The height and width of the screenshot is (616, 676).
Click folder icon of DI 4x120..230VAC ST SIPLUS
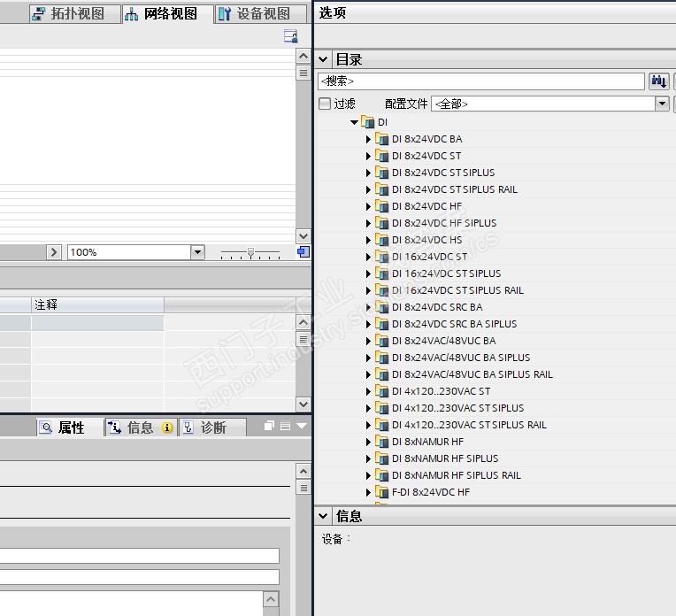coord(381,408)
